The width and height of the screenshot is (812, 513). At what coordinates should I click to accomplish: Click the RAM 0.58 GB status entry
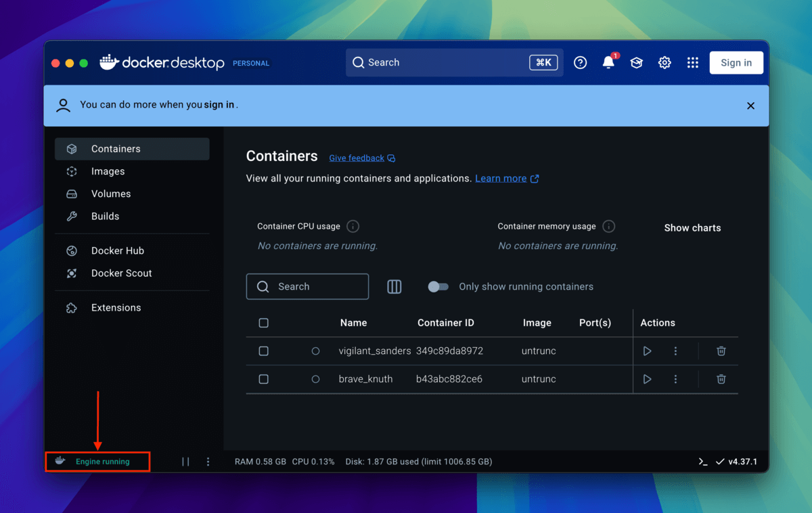tap(261, 462)
